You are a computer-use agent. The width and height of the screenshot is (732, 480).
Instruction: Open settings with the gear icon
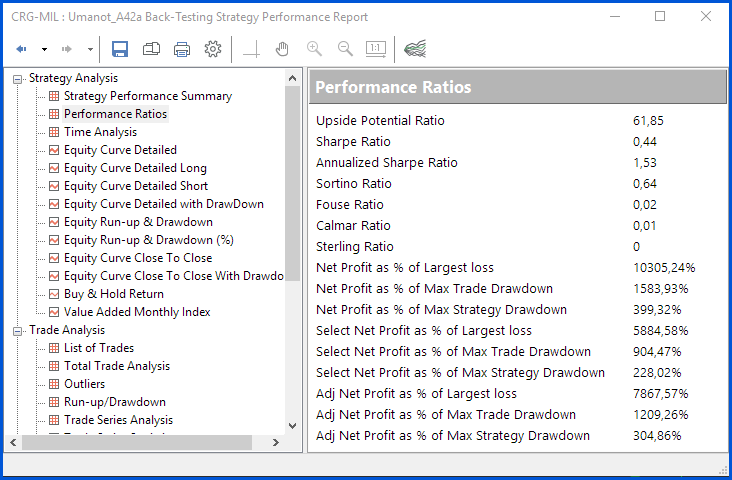[213, 49]
